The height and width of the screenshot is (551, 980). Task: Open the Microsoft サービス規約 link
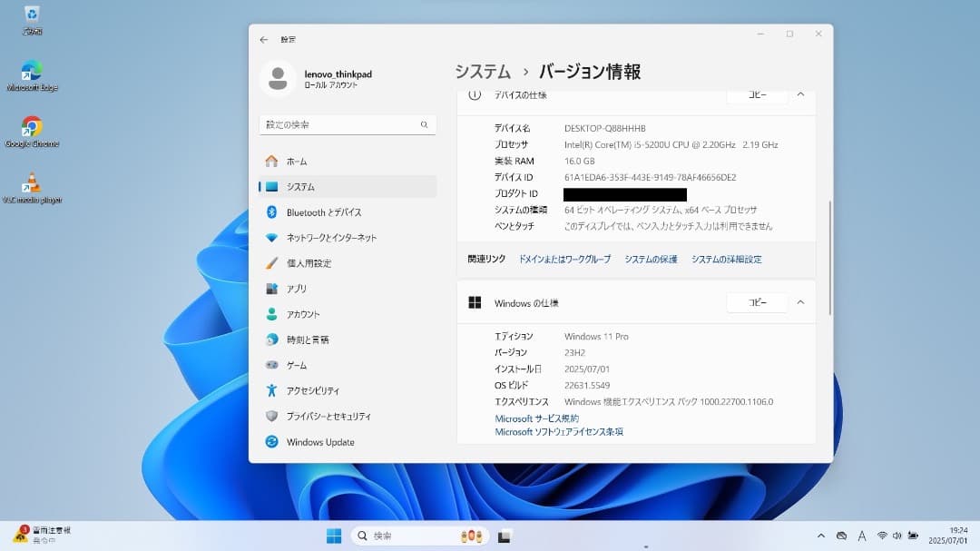pos(539,418)
